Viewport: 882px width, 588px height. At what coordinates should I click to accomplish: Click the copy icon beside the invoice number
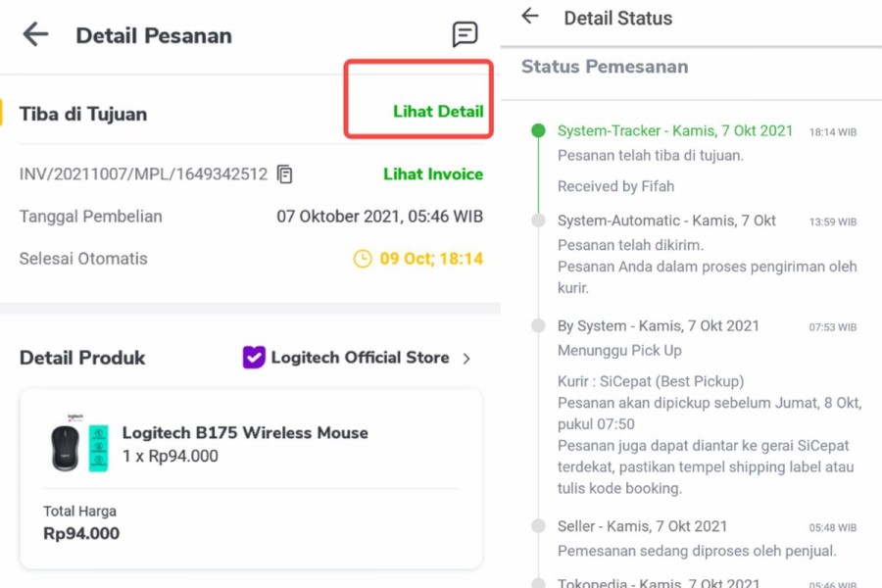pyautogui.click(x=283, y=172)
